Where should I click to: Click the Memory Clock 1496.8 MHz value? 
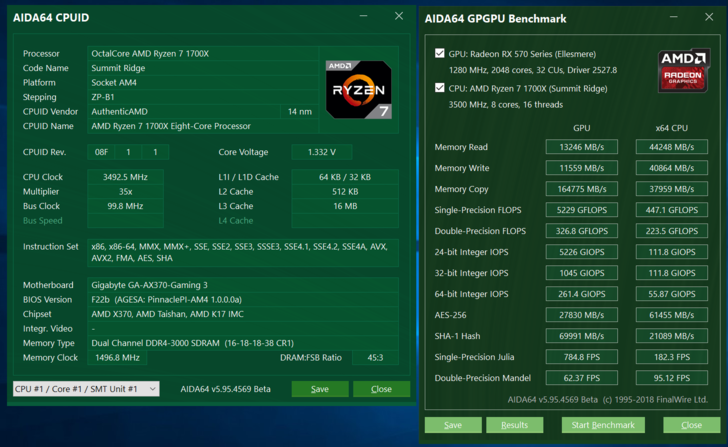tap(117, 357)
